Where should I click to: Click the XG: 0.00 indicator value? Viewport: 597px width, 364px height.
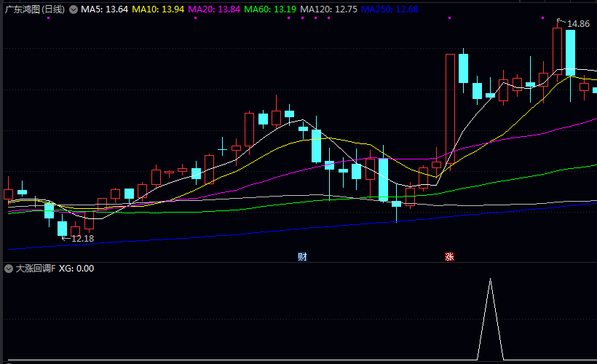pyautogui.click(x=76, y=269)
